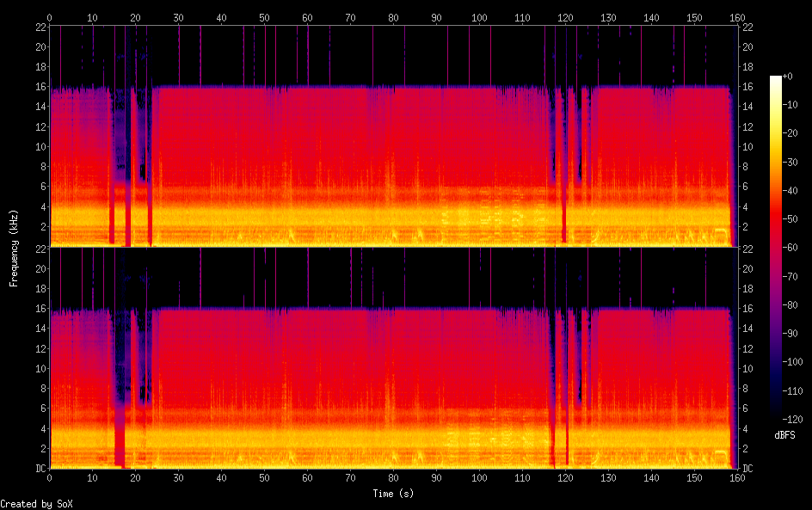
Task: Select the "8" left-axis tick of the upper channel
Action: point(43,167)
